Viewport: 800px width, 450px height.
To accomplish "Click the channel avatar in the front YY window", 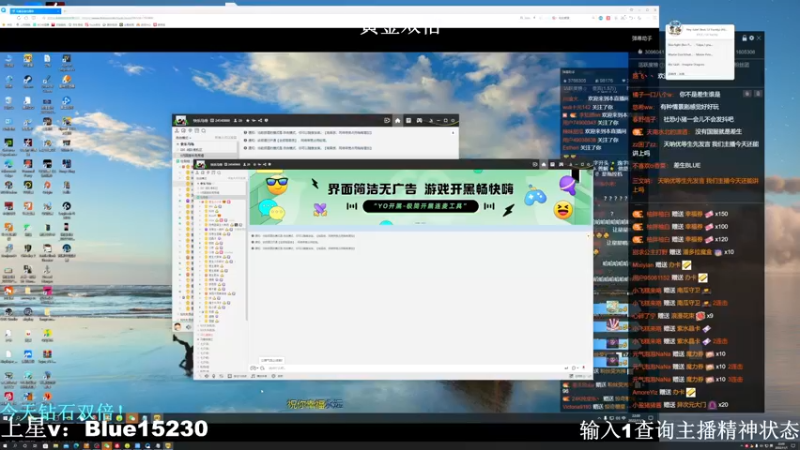I will (x=201, y=164).
